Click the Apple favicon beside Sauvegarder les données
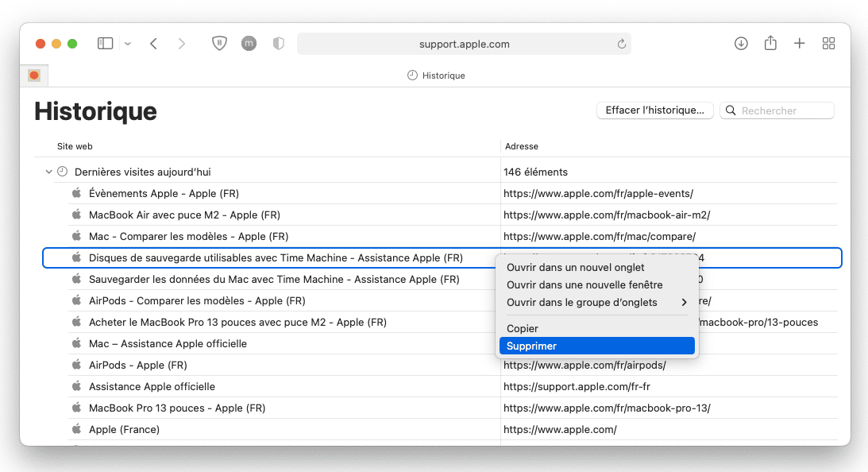The height and width of the screenshot is (472, 868). coord(76,279)
